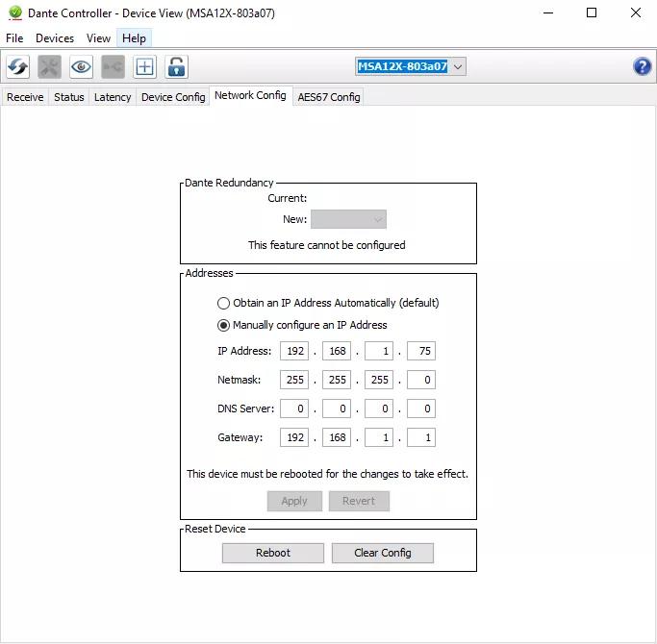Click DNS Server third octet field
657x644 pixels.
[379, 409]
